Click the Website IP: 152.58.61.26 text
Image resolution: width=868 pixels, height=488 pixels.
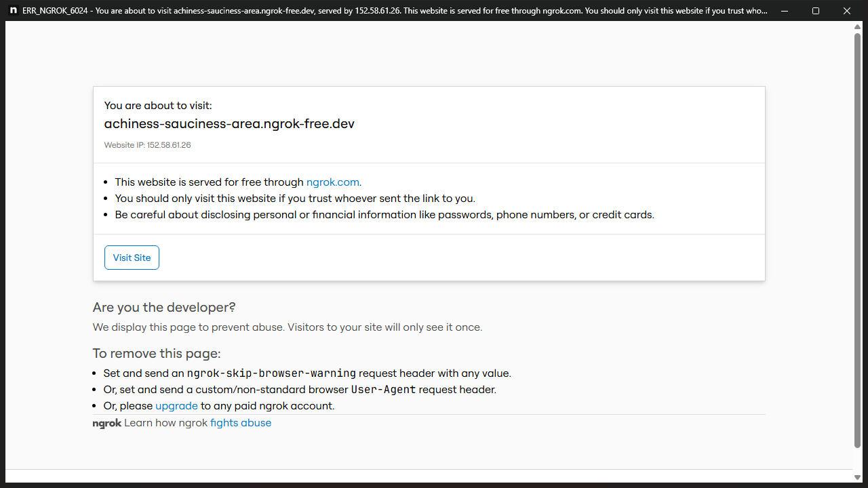pyautogui.click(x=147, y=145)
